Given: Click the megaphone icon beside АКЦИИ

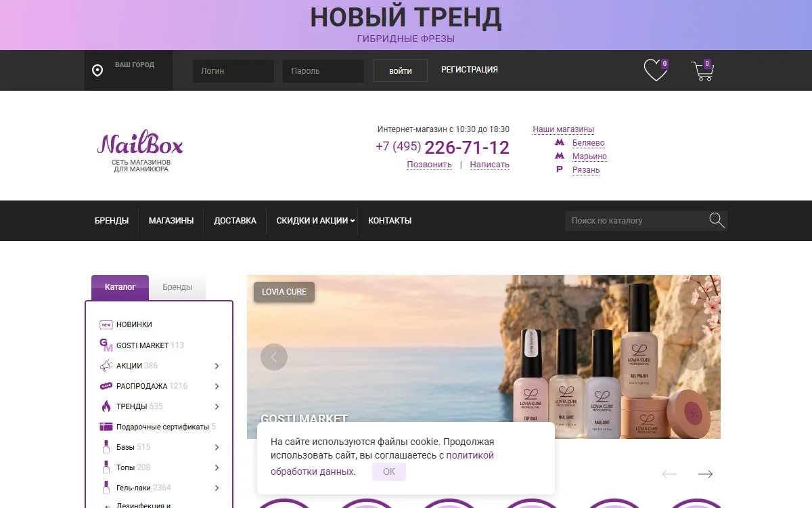Looking at the screenshot, I should 106,366.
